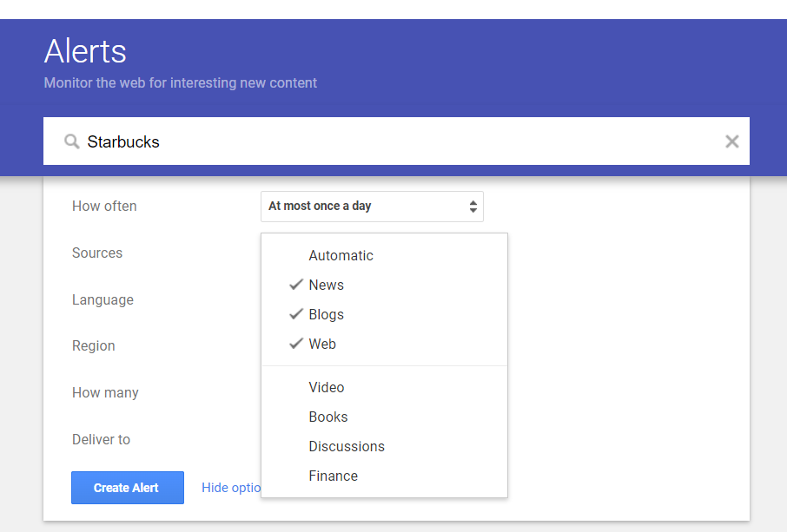Image resolution: width=787 pixels, height=532 pixels.
Task: Click the Language label
Action: click(103, 299)
